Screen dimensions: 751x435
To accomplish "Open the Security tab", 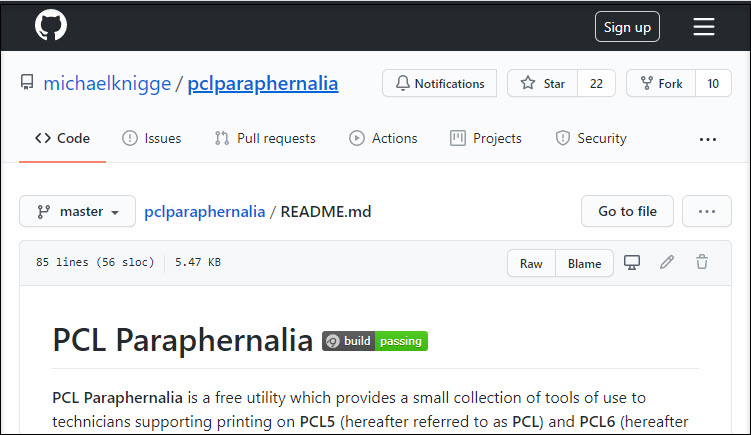I will [x=591, y=138].
